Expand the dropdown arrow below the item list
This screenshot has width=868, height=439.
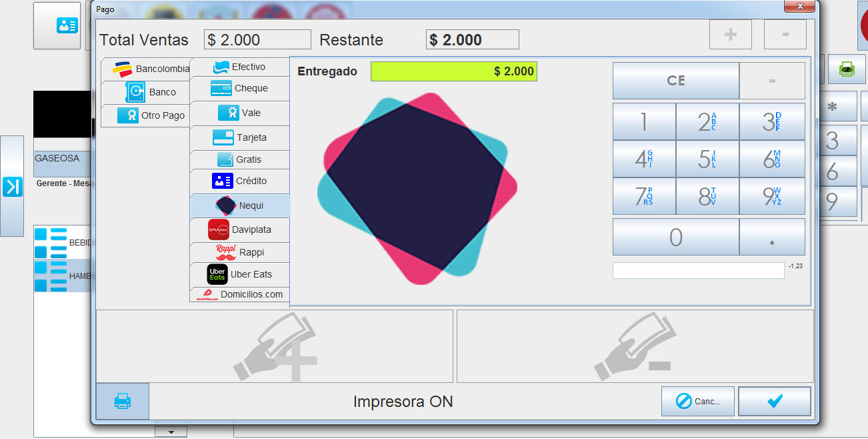pyautogui.click(x=171, y=432)
